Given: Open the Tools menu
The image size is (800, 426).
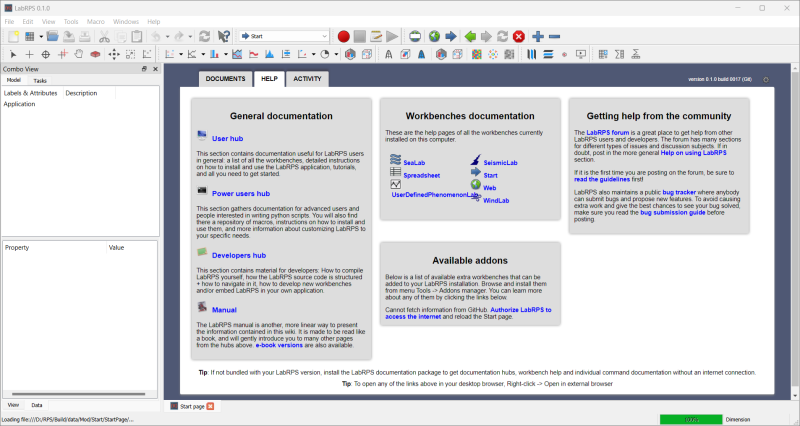Looking at the screenshot, I should click(71, 21).
